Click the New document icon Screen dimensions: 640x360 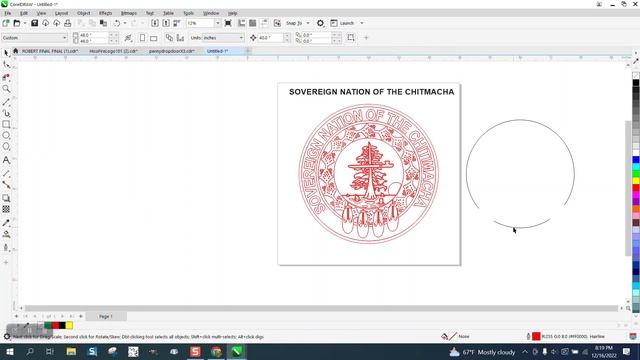pyautogui.click(x=6, y=23)
